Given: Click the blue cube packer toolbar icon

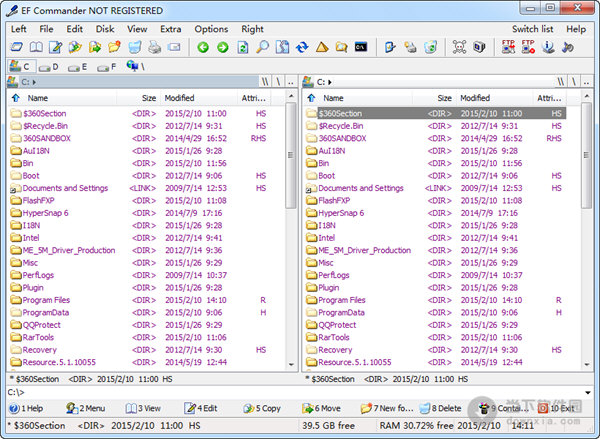Looking at the screenshot, I should [x=479, y=47].
